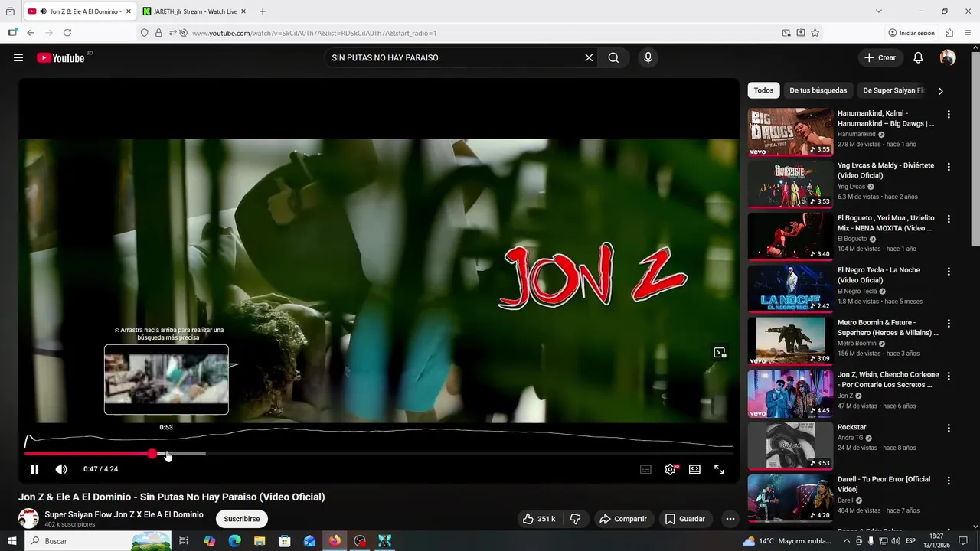Open a new browser tab
Screen dimensions: 980x551
pyautogui.click(x=263, y=11)
